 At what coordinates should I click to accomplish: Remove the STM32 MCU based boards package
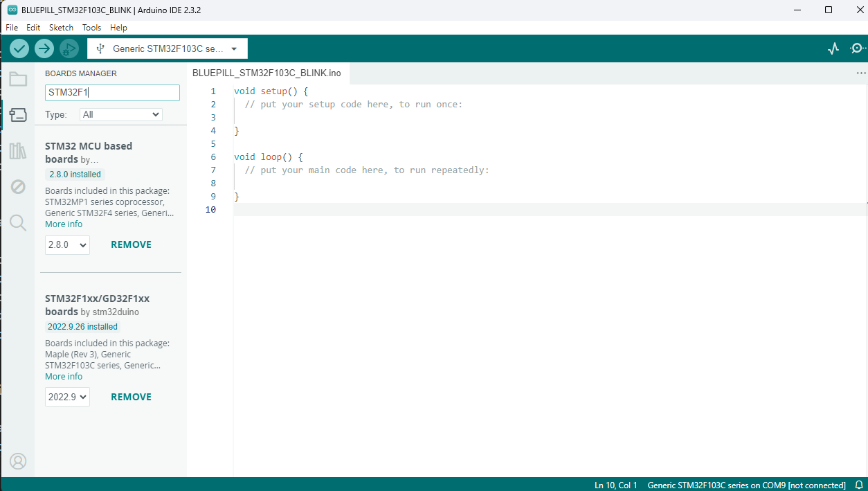pos(131,244)
